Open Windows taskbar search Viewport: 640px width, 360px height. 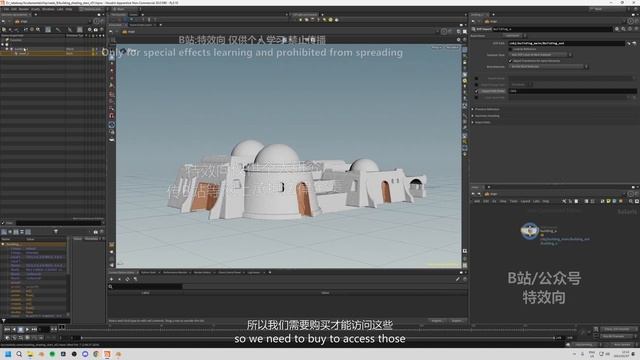pos(19,354)
